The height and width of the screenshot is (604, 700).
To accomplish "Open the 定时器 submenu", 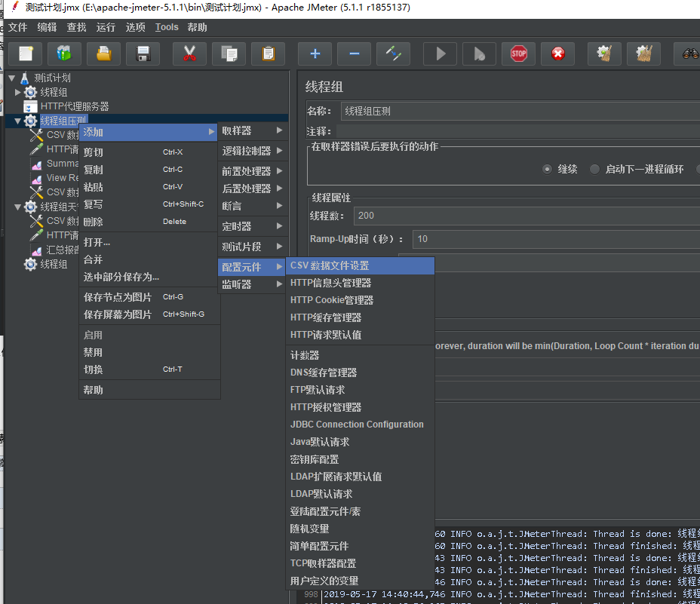I will pyautogui.click(x=252, y=226).
